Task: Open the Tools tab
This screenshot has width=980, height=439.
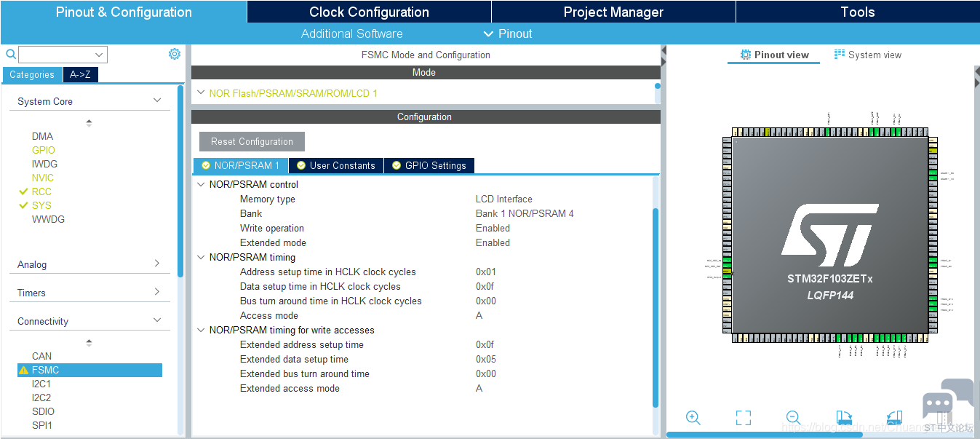Action: [858, 12]
